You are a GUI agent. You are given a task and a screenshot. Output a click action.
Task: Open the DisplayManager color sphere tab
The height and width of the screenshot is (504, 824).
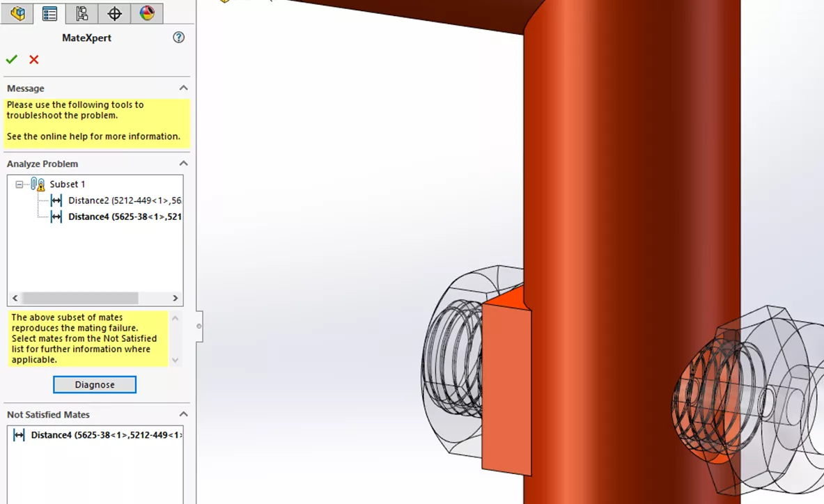point(146,13)
